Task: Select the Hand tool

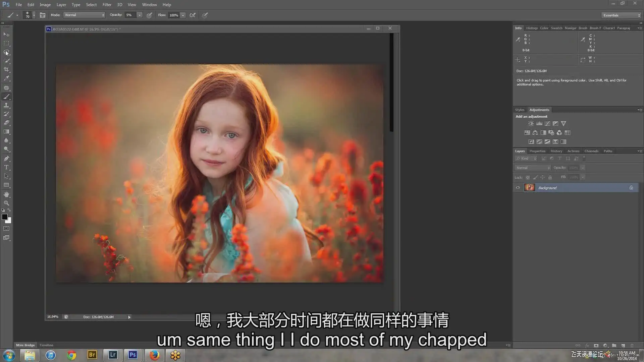Action: click(x=6, y=194)
